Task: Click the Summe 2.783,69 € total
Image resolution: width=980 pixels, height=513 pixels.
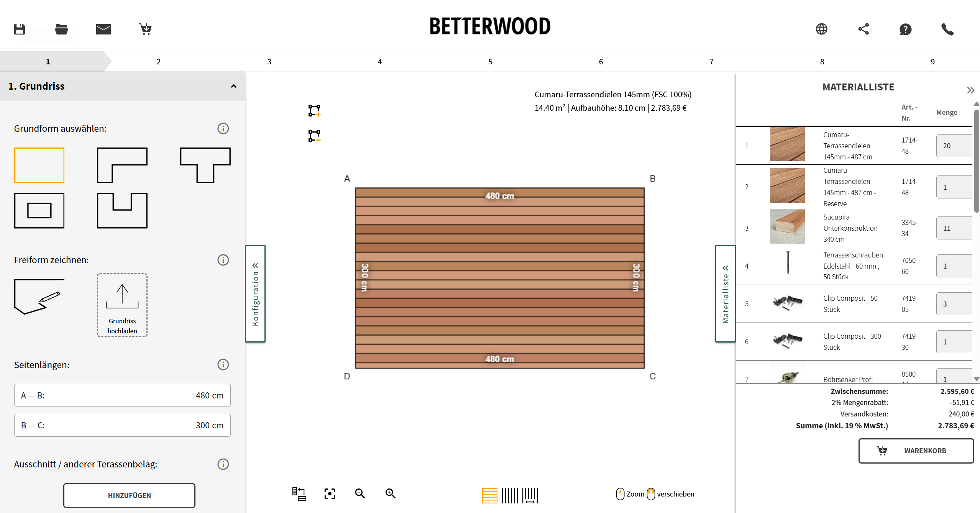Action: click(x=955, y=426)
